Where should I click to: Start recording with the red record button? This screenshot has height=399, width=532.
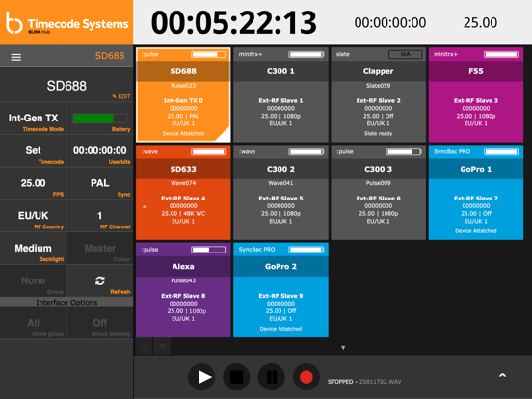pyautogui.click(x=306, y=377)
